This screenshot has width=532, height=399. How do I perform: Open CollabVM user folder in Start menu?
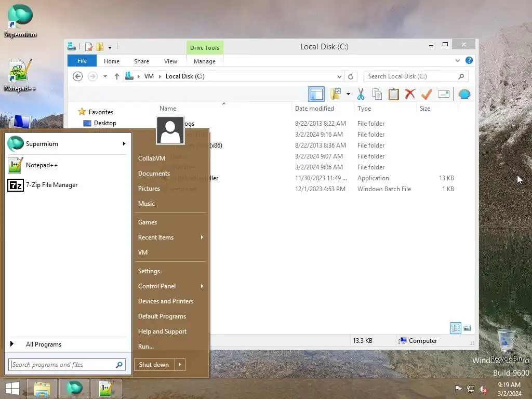(x=152, y=158)
